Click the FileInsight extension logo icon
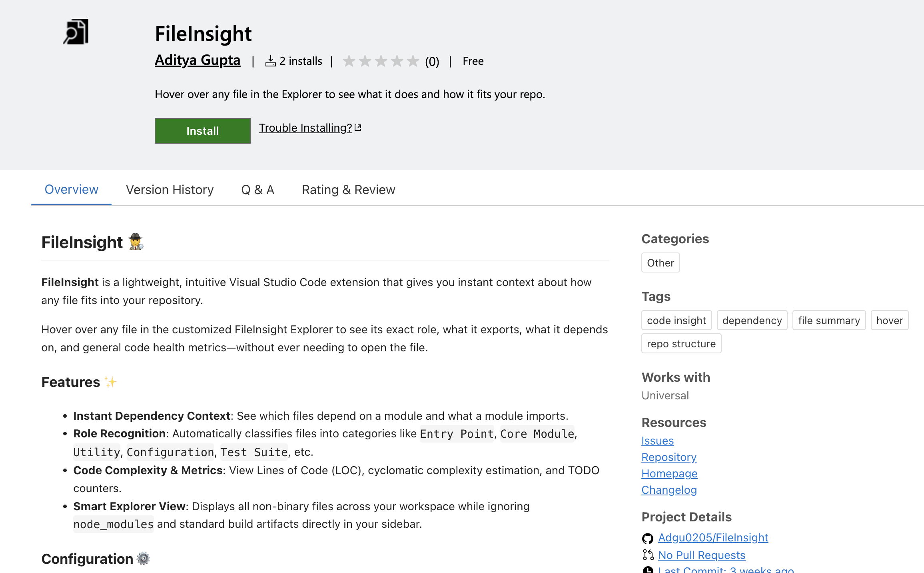 [76, 32]
